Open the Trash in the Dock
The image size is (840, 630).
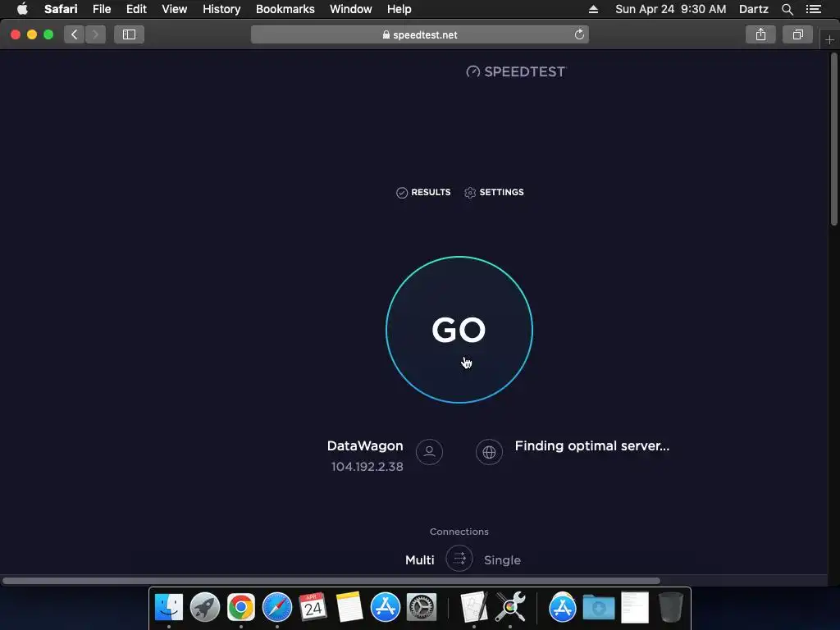[x=670, y=607]
